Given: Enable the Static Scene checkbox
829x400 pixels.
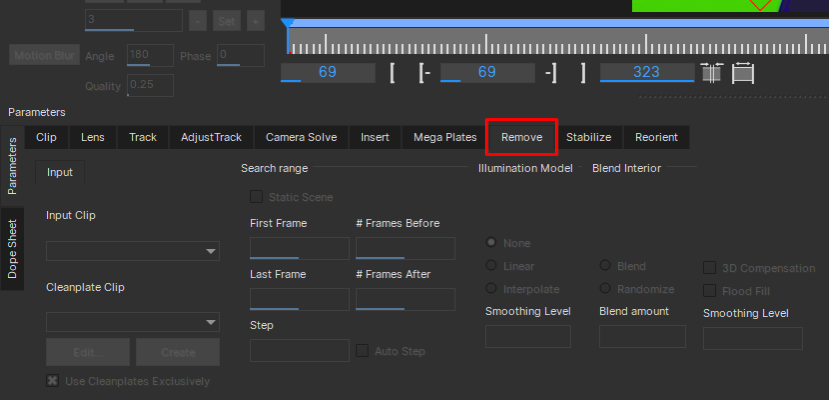Looking at the screenshot, I should 257,197.
